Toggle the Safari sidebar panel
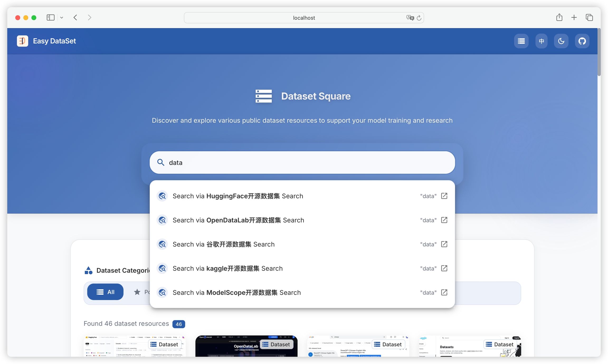The height and width of the screenshot is (364, 608). (50, 18)
